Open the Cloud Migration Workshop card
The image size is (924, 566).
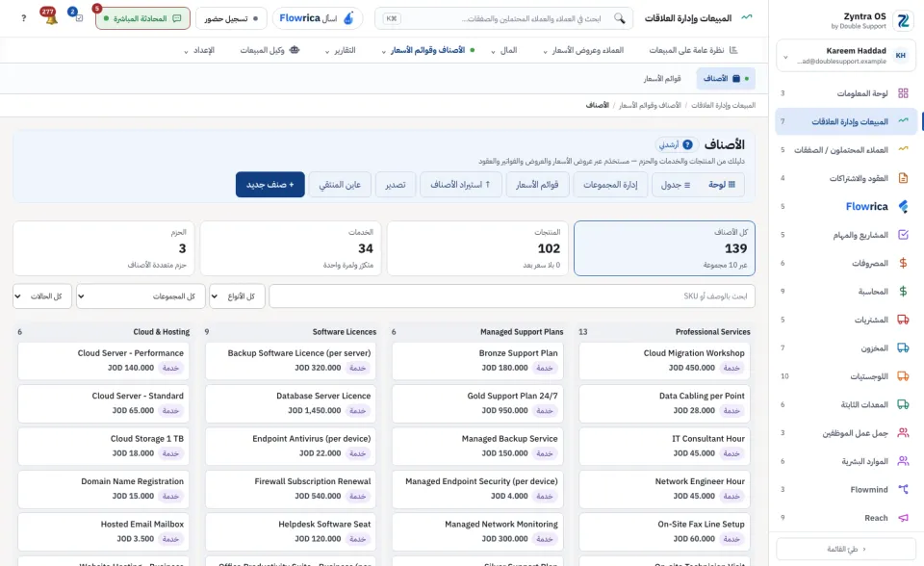point(664,361)
